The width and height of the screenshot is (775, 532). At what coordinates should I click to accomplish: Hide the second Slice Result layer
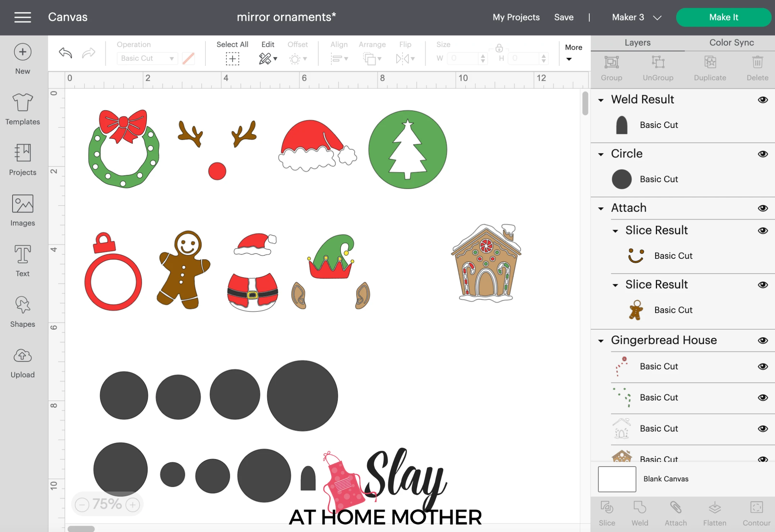pyautogui.click(x=763, y=285)
